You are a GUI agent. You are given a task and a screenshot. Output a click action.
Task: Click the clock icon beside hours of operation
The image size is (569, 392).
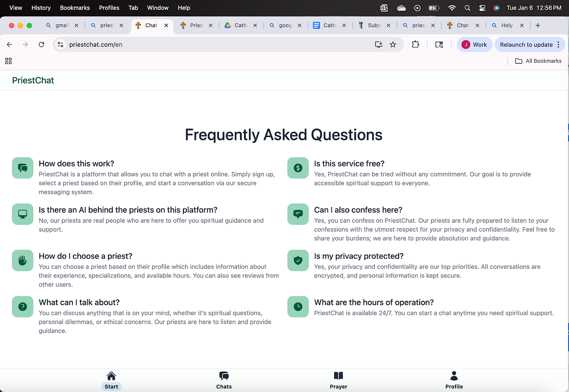coord(298,307)
